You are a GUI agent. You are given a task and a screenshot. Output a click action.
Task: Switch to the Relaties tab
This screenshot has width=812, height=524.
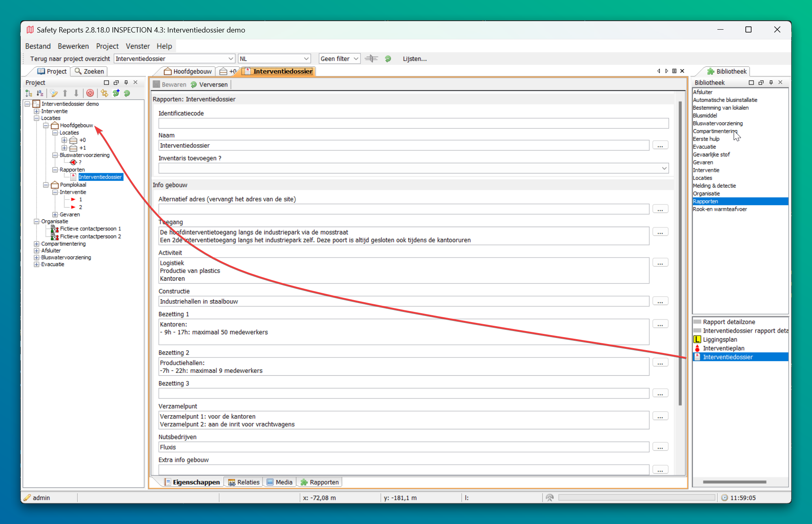coord(244,482)
